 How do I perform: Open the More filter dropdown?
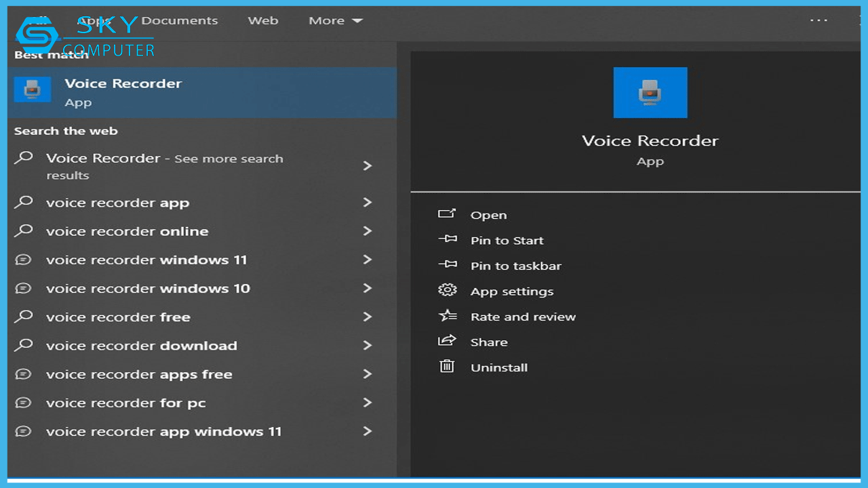(x=336, y=20)
